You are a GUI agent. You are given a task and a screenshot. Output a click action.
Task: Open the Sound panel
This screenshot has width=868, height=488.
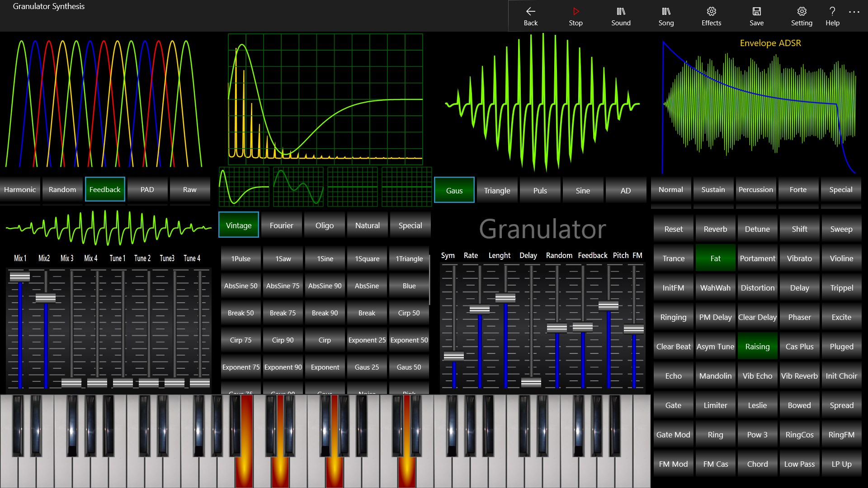coord(621,16)
